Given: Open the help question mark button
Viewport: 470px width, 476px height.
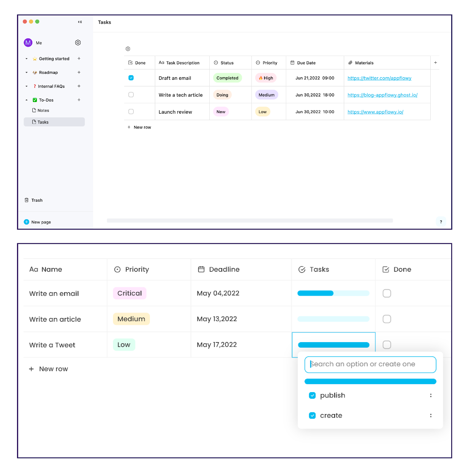Looking at the screenshot, I should [441, 222].
